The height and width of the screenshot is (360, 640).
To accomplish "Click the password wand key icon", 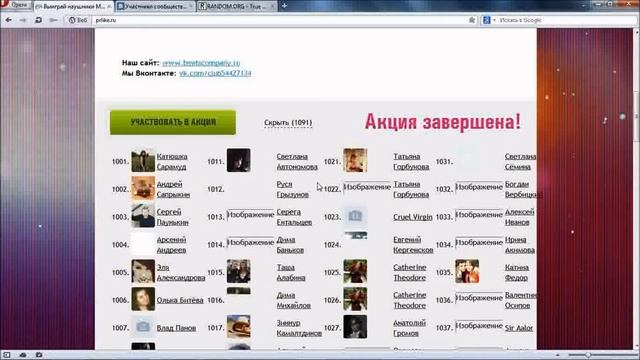I will click(x=53, y=20).
